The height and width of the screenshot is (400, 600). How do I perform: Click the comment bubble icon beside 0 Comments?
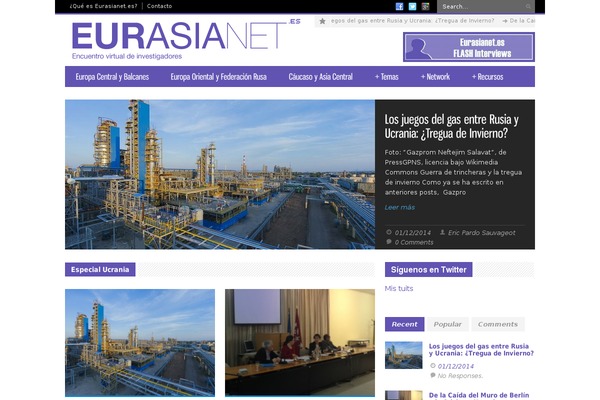(x=389, y=242)
